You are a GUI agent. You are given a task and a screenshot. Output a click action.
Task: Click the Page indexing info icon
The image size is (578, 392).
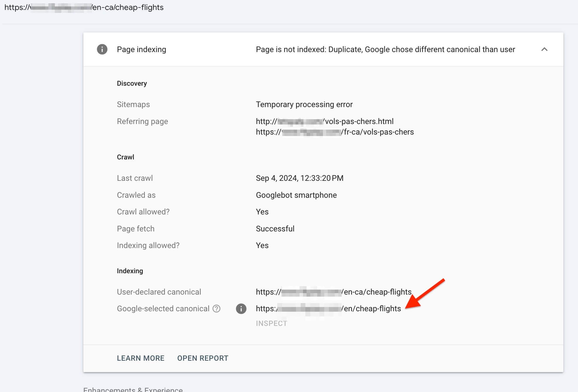(102, 49)
